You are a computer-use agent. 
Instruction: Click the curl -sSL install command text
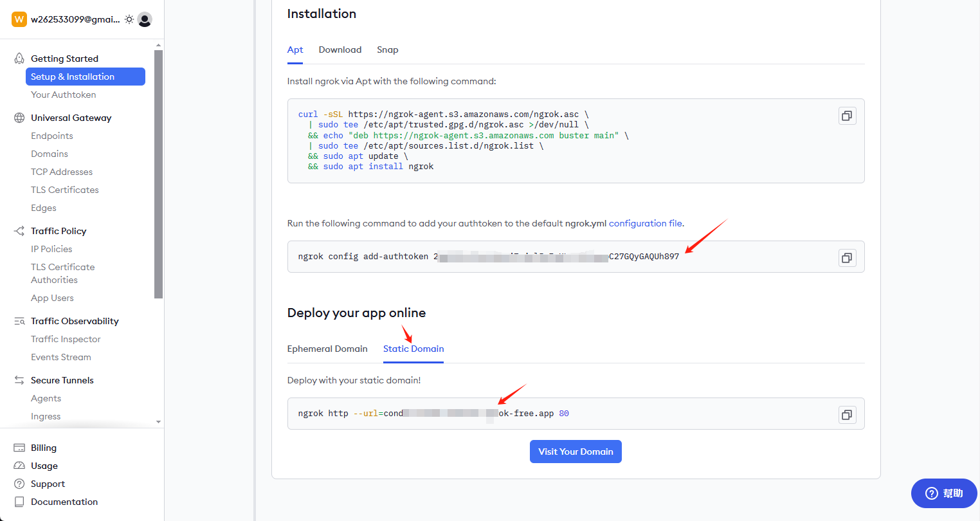[x=463, y=140]
